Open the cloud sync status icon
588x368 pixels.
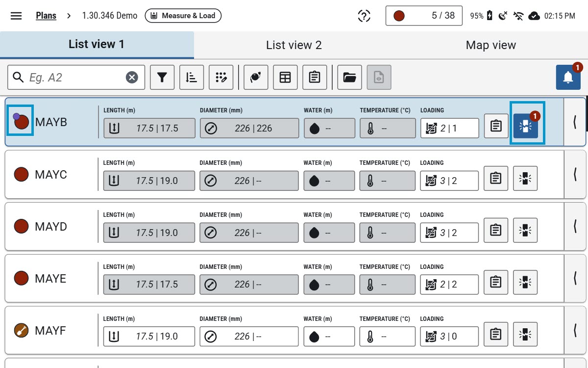[x=534, y=16]
